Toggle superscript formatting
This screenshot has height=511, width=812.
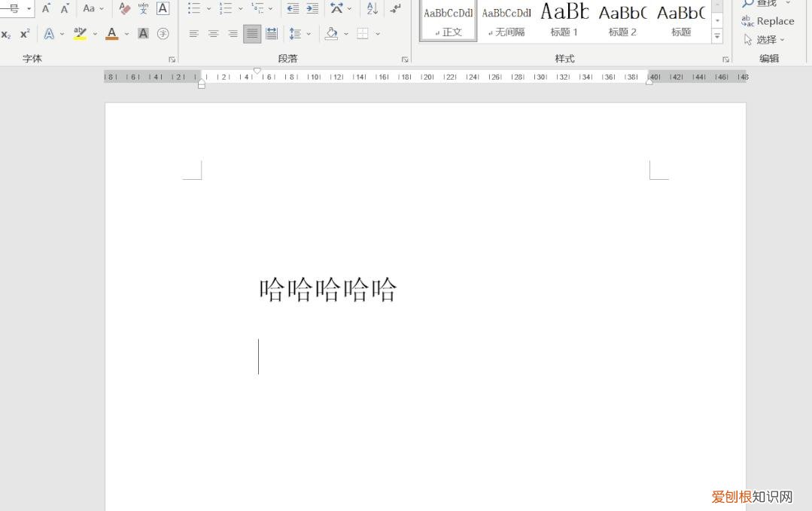(25, 34)
